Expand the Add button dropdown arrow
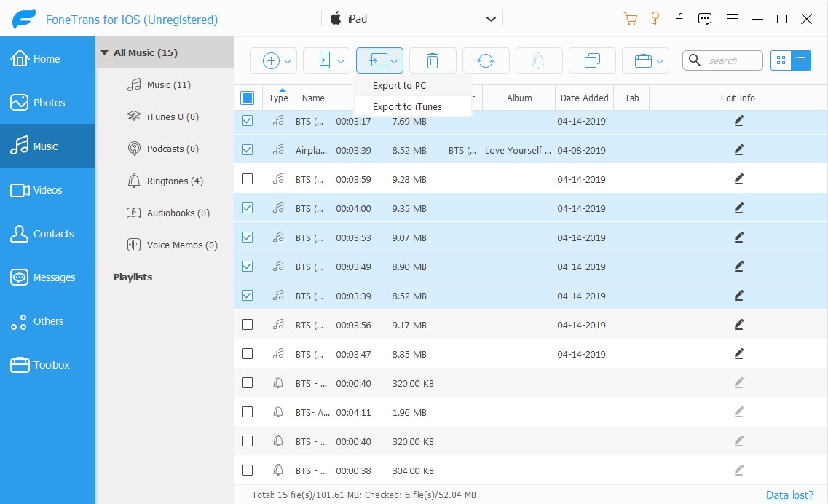The image size is (828, 504). (288, 61)
